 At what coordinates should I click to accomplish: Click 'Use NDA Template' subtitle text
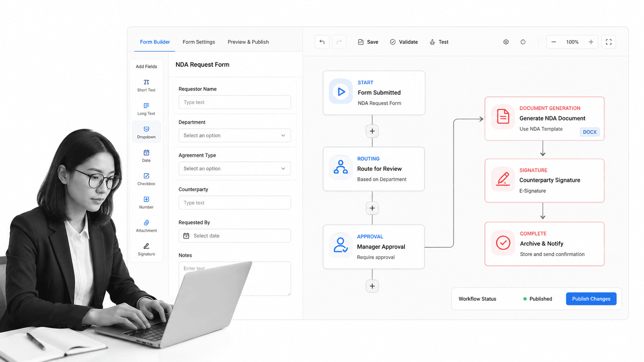coord(541,129)
